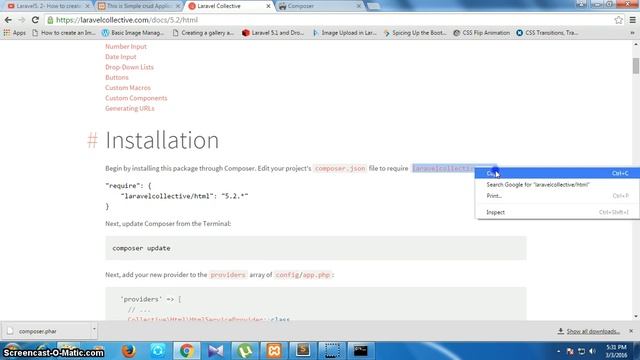Open 'How to create an Im...' bookmark
This screenshot has width=640, height=360.
64,33
